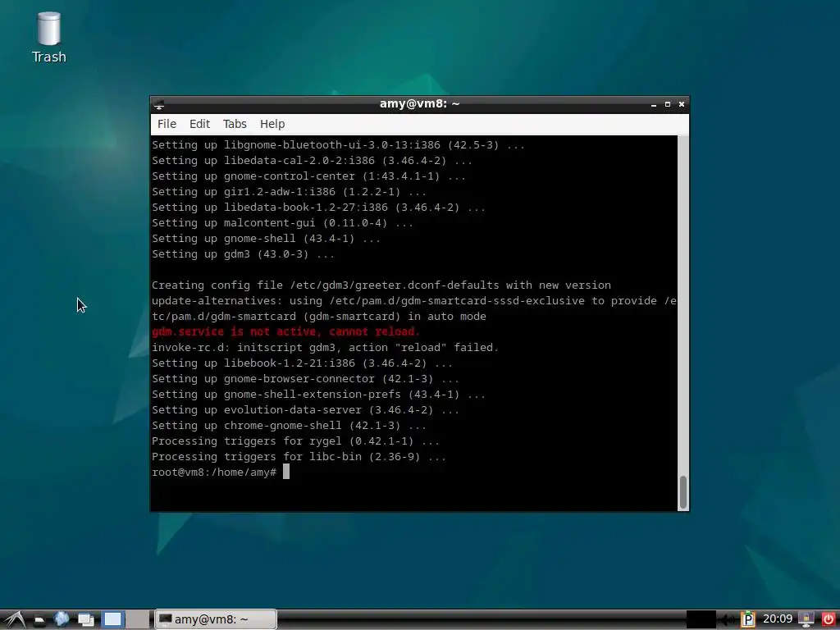Screen dimensions: 840x630
Task: Click the red 'gdm.service is not active' line
Action: coord(285,331)
